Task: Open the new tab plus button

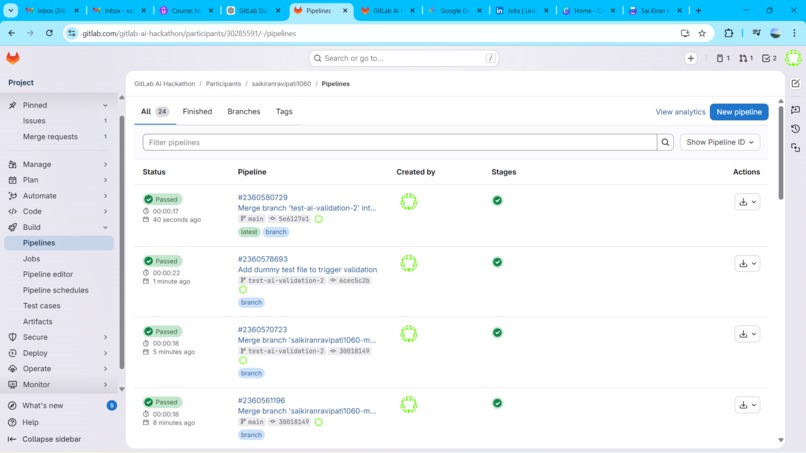Action: coord(698,10)
